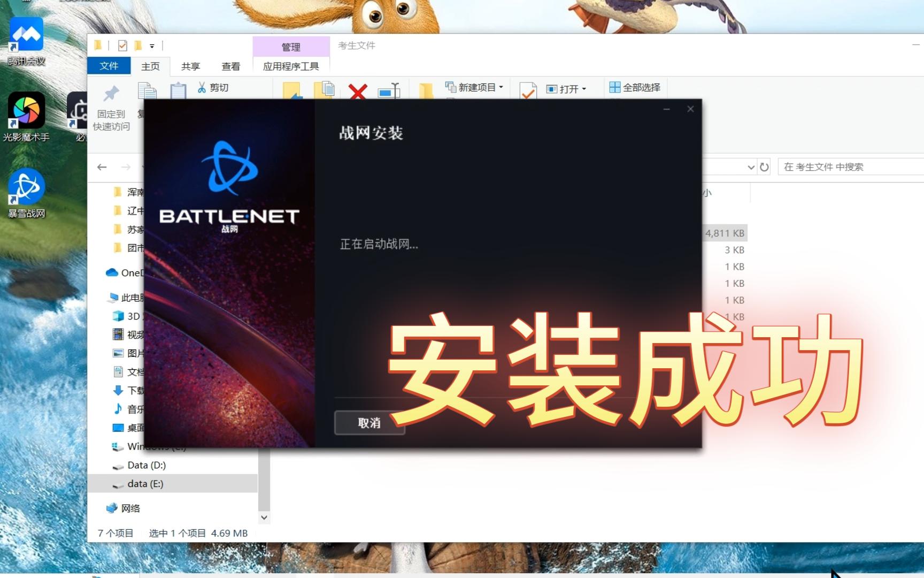
Task: Go back with the Explorer back arrow
Action: (102, 167)
